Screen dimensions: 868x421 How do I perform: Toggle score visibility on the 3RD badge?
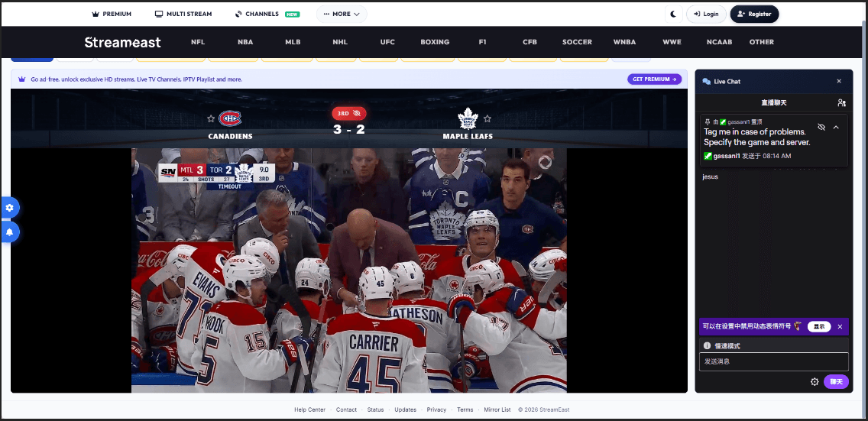(x=348, y=113)
